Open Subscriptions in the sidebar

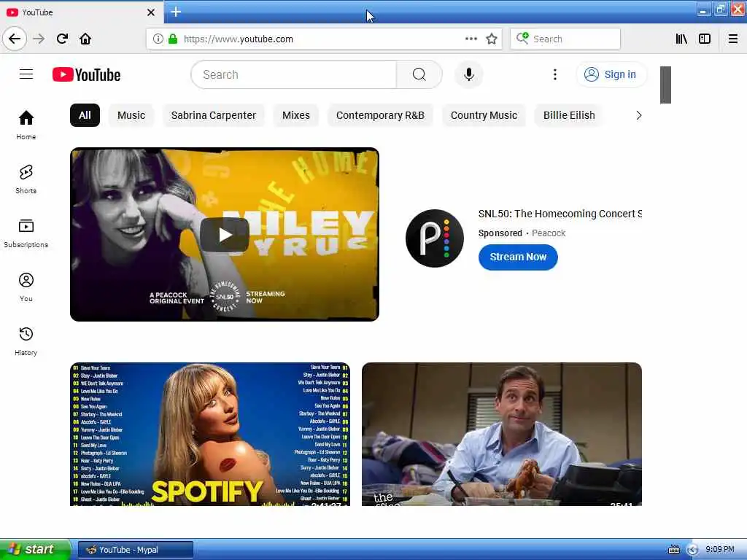pos(26,233)
